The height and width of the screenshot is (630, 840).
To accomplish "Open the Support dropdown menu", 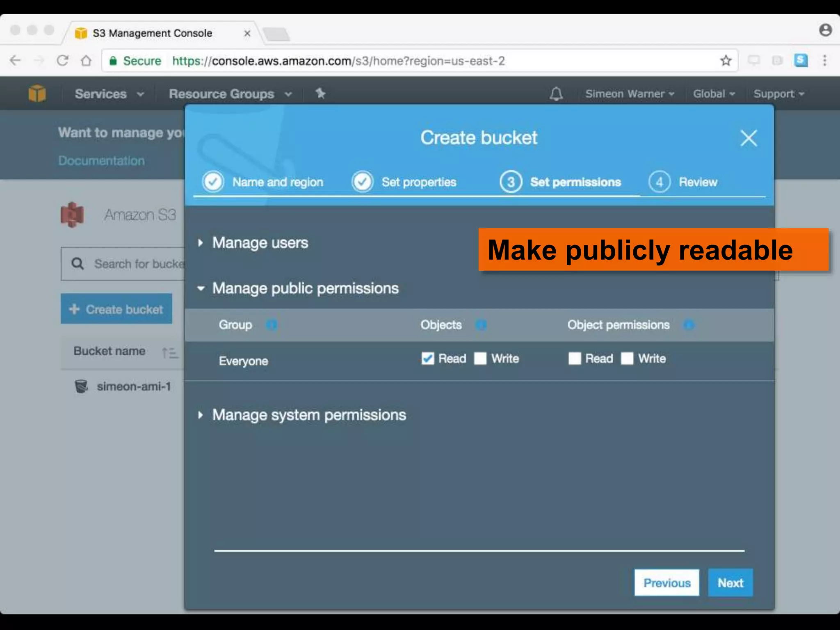I will click(779, 94).
